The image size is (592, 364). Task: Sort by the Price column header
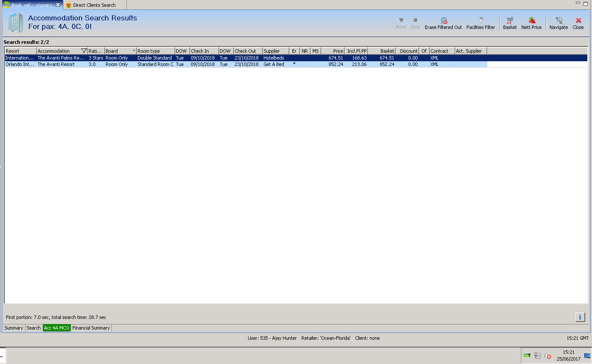pyautogui.click(x=333, y=51)
